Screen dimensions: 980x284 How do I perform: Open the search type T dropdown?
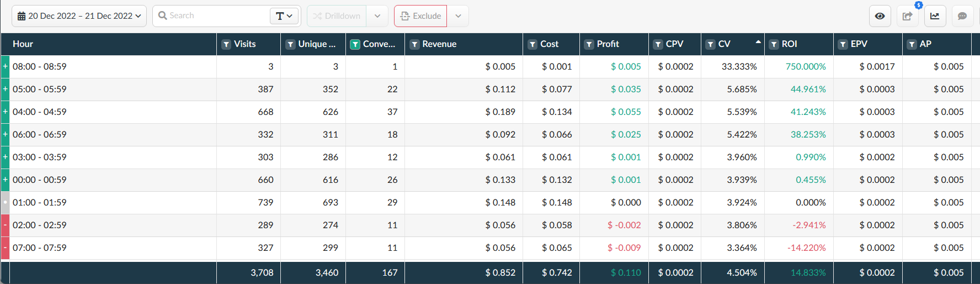(284, 16)
